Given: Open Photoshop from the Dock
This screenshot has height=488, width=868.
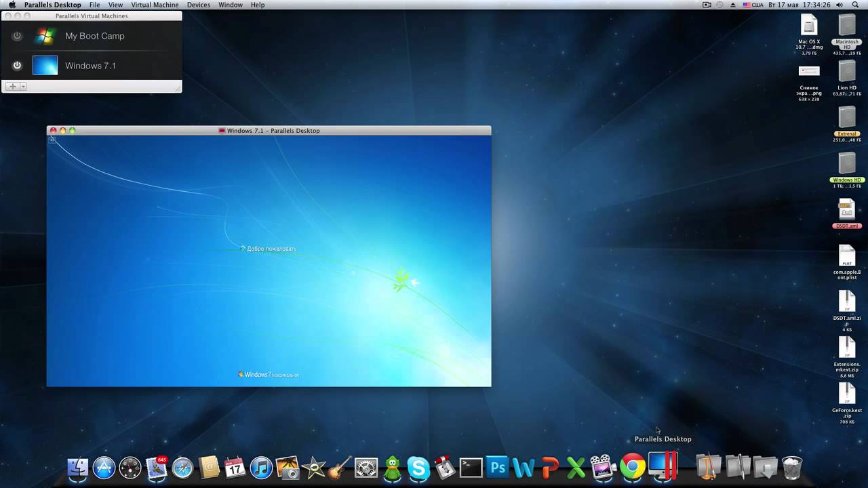Looking at the screenshot, I should point(498,468).
